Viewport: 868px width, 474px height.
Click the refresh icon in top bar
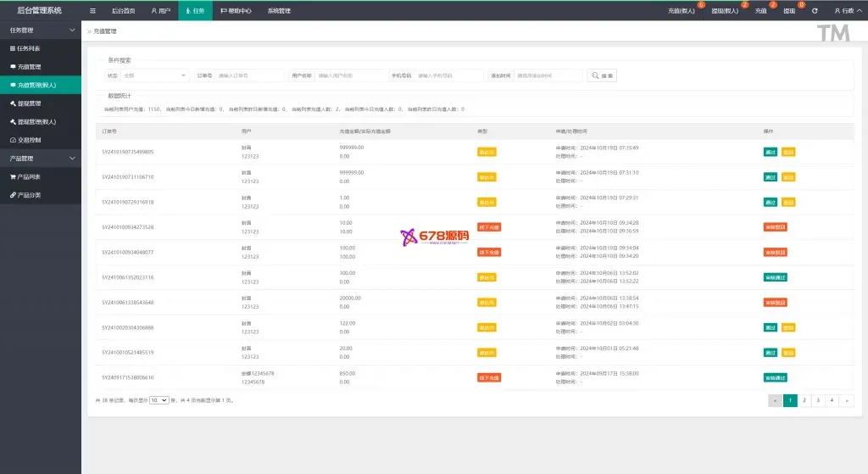coord(815,11)
